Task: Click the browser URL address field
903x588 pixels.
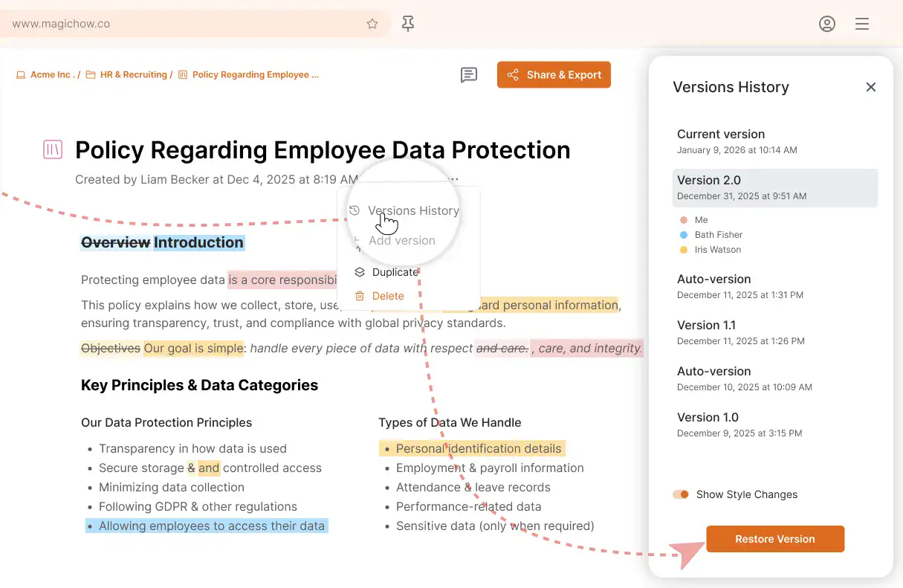Action: click(186, 24)
